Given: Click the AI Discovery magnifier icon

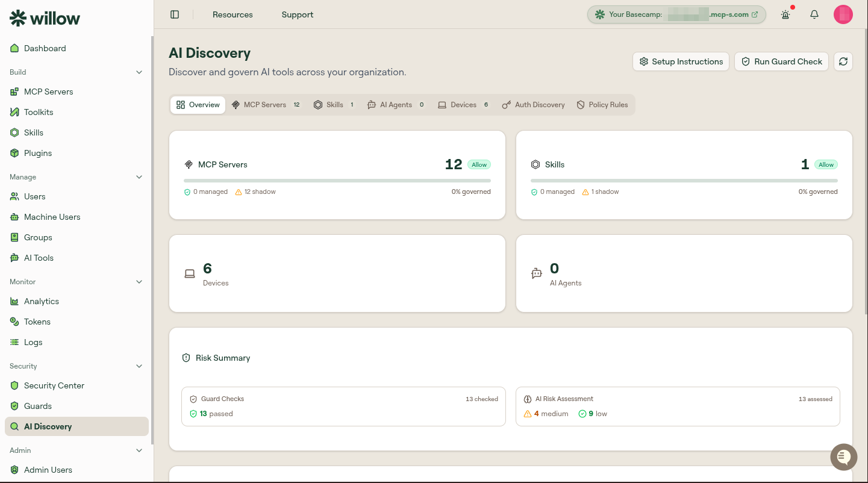Looking at the screenshot, I should [14, 426].
